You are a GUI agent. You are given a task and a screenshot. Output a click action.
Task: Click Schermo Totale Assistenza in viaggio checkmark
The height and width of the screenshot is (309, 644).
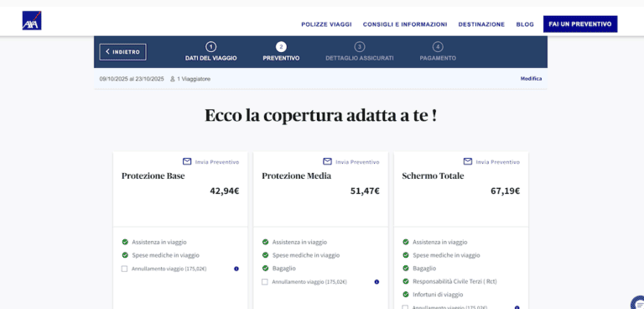click(x=406, y=242)
